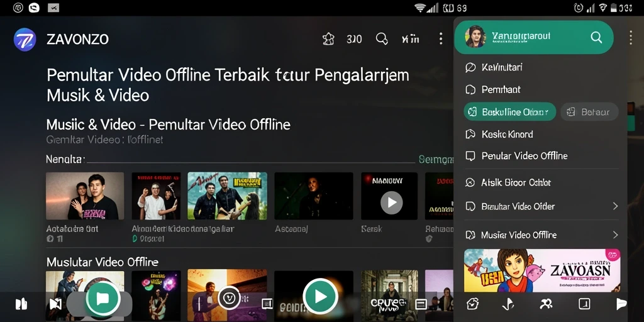Viewport: 644px width, 322px height.
Task: Click side panel bottom flag icon
Action: (621, 304)
